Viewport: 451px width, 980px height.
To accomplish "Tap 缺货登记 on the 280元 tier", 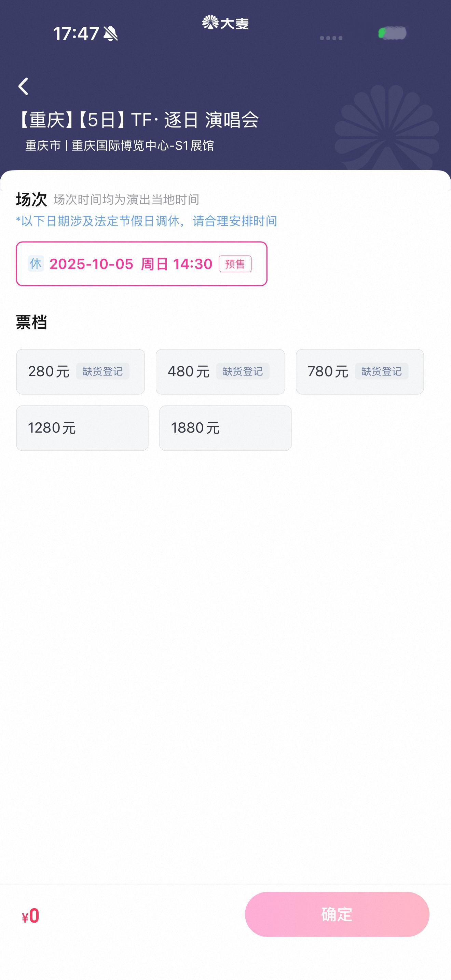I will (103, 371).
